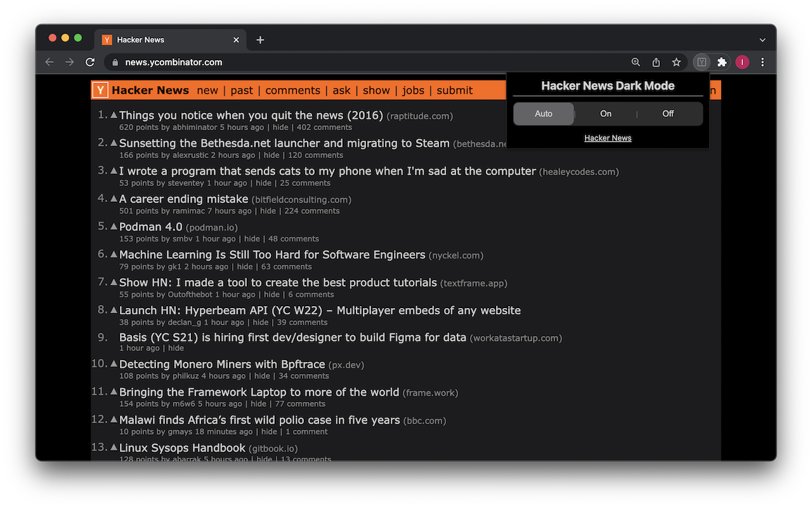The image size is (812, 508).
Task: Open "Detecting Monero Miners with Bpftrace"
Action: pos(222,364)
